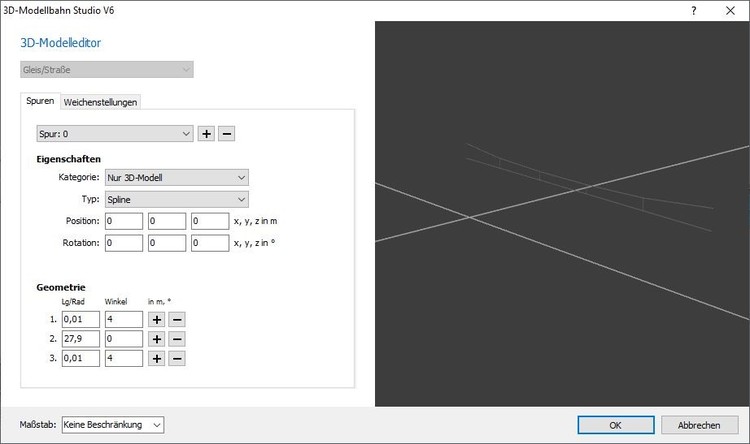Click the row 3 Winkel field with 4
The height and width of the screenshot is (444, 750).
click(x=124, y=359)
